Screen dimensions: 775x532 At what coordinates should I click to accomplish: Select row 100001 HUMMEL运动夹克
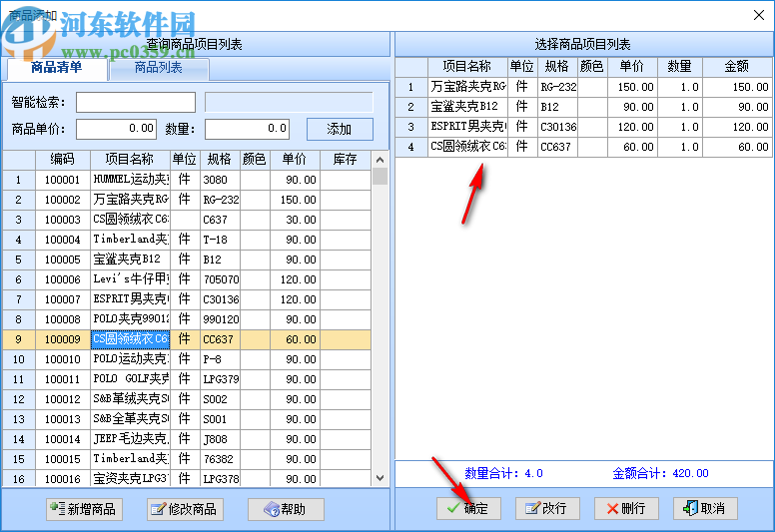coord(187,180)
